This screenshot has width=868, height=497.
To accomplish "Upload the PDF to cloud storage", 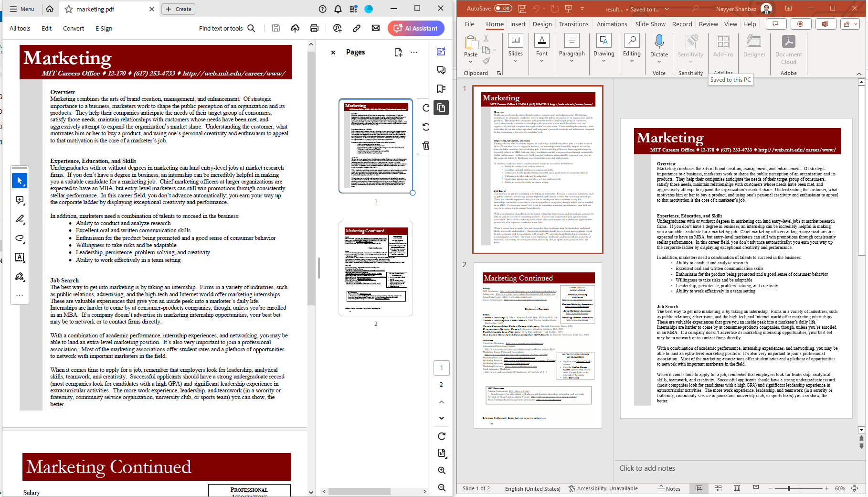I will [295, 28].
